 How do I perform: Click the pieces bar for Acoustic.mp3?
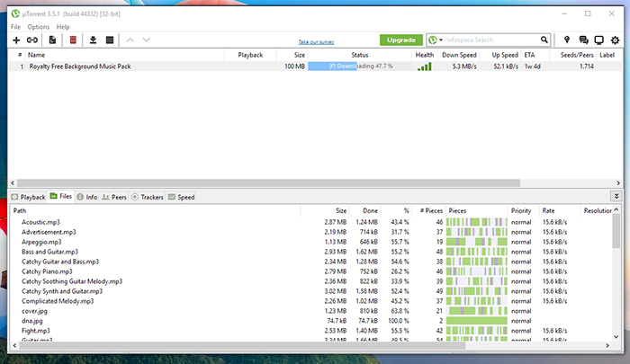coord(476,222)
